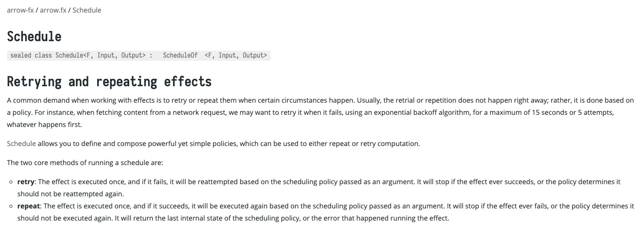This screenshot has height=234, width=644.
Task: Select the Schedule breadcrumb item
Action: click(x=87, y=10)
